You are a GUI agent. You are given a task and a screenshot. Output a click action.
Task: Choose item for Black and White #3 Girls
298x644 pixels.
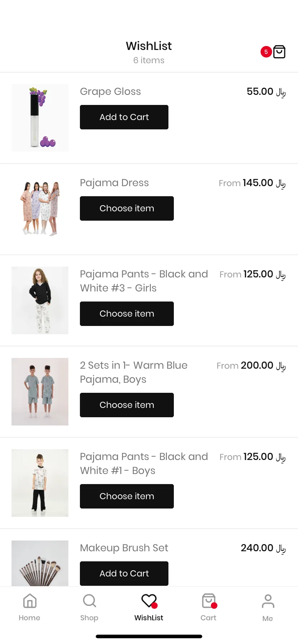coord(127,314)
